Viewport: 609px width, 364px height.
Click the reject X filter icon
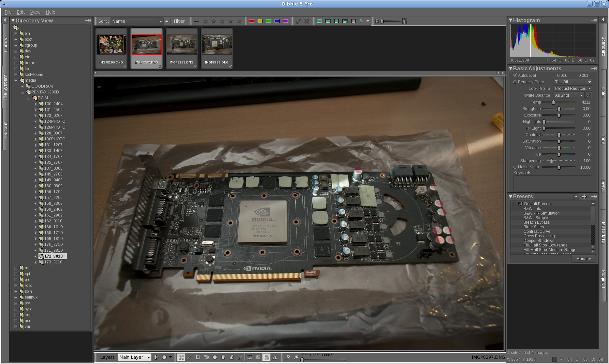click(307, 21)
